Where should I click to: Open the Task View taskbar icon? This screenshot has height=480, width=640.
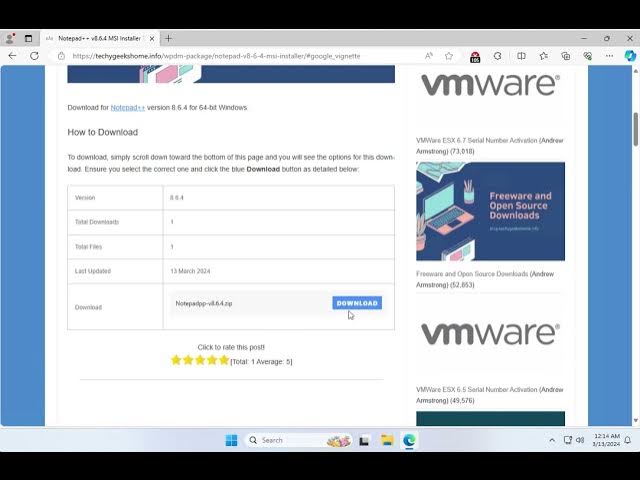tap(364, 440)
